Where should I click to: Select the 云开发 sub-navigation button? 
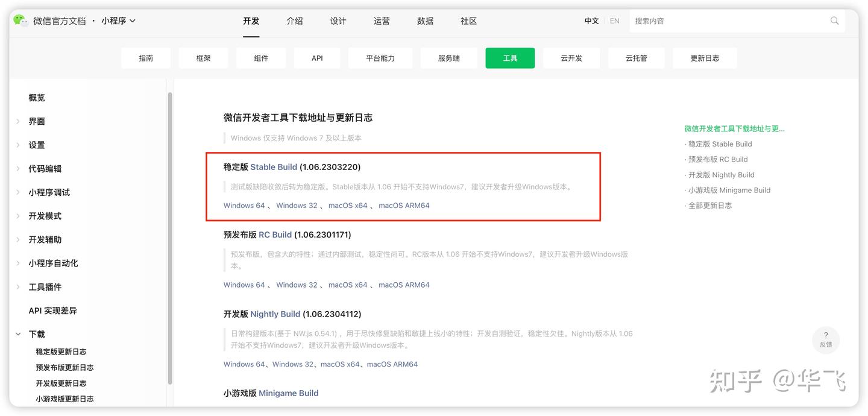click(x=571, y=58)
